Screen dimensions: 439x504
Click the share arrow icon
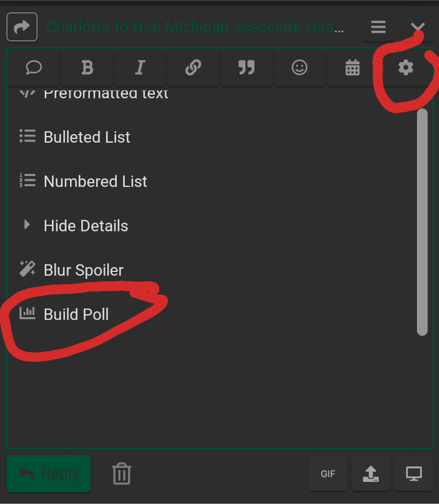22,27
